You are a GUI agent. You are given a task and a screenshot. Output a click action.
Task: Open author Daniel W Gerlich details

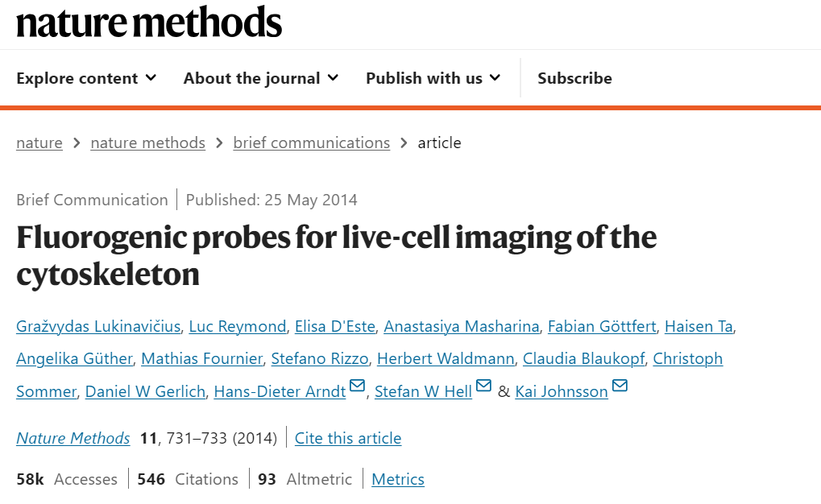pos(144,391)
